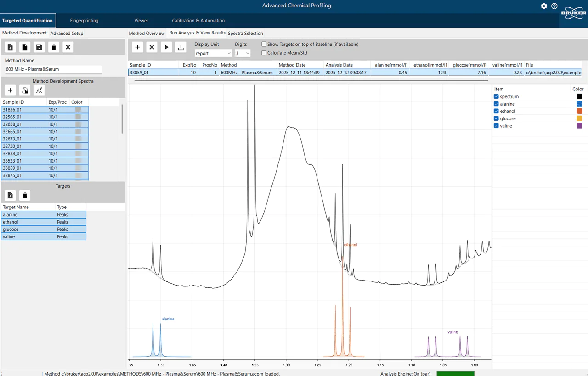The width and height of the screenshot is (588, 376).
Task: Select sample 32673_01 in spectra list
Action: coord(45,139)
